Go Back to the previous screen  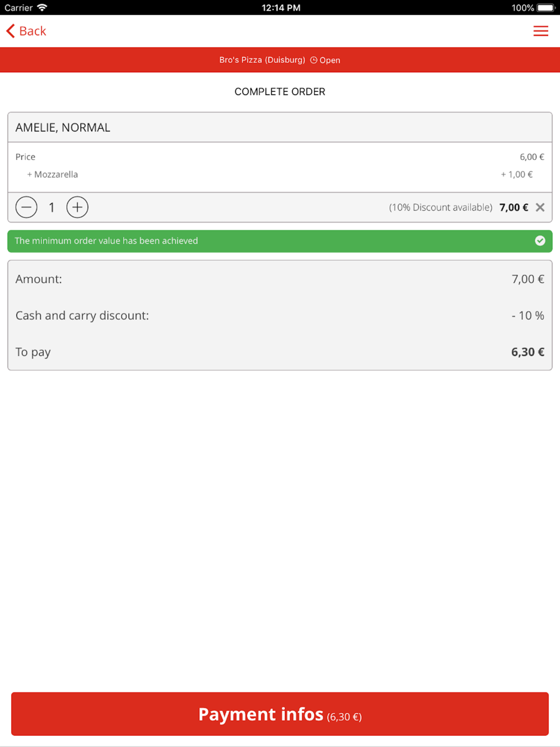26,31
